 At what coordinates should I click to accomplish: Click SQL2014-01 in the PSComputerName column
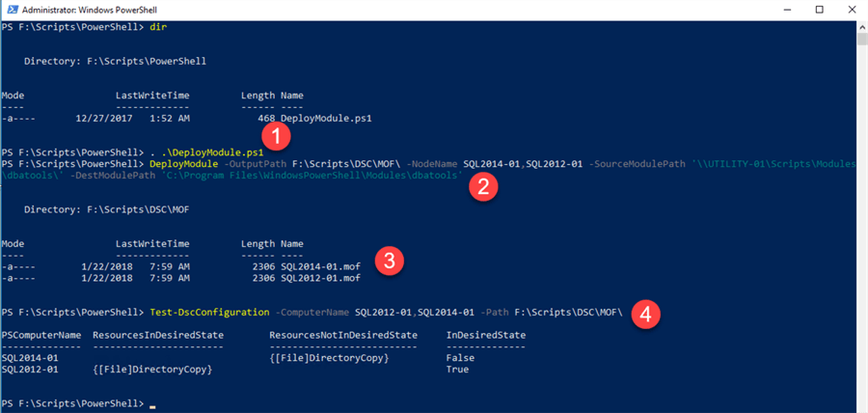coord(30,358)
